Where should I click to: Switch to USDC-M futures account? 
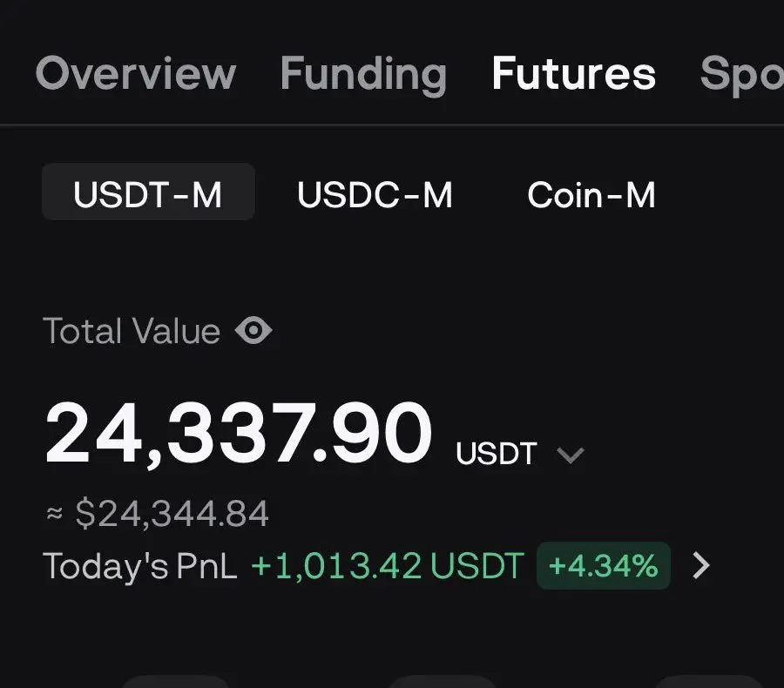click(x=375, y=194)
